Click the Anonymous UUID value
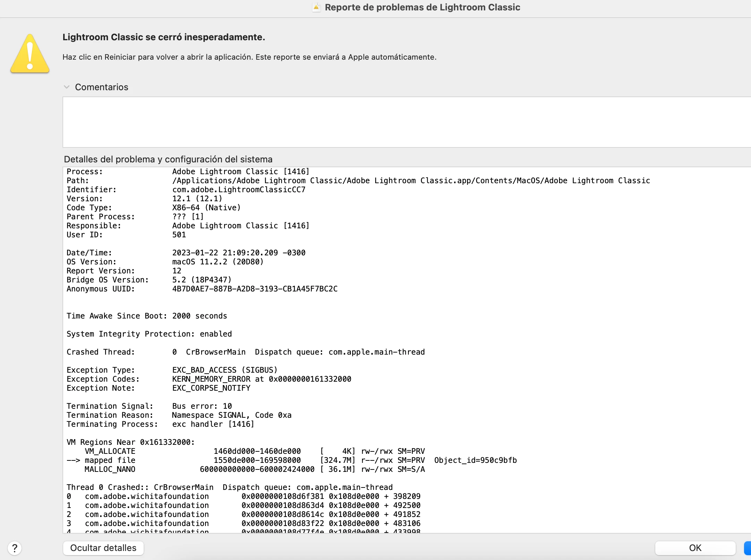The height and width of the screenshot is (560, 751). point(254,289)
